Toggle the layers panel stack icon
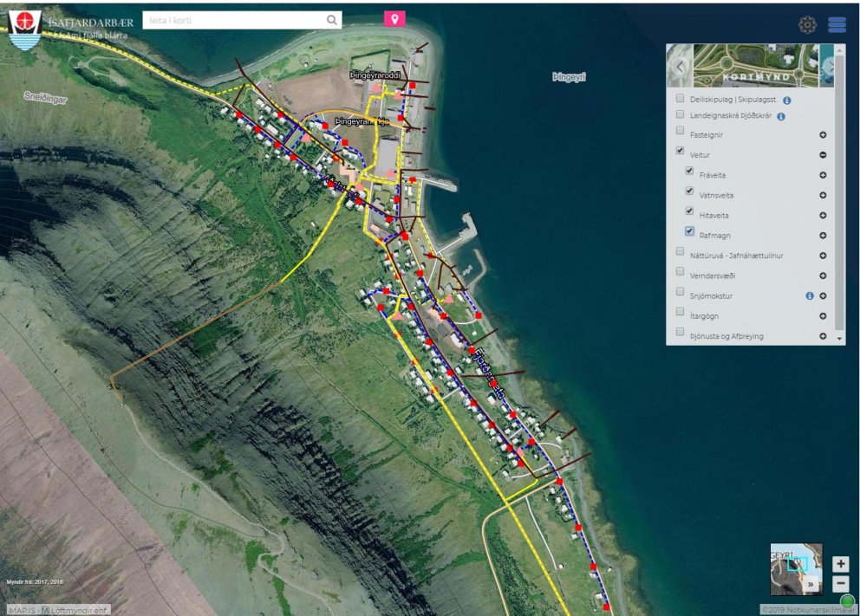The image size is (860, 616). [837, 24]
